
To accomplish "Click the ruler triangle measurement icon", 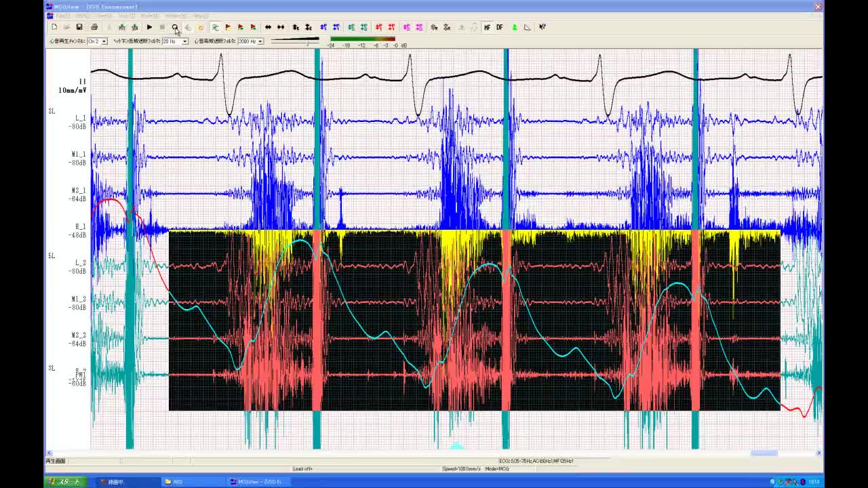I will pyautogui.click(x=528, y=27).
